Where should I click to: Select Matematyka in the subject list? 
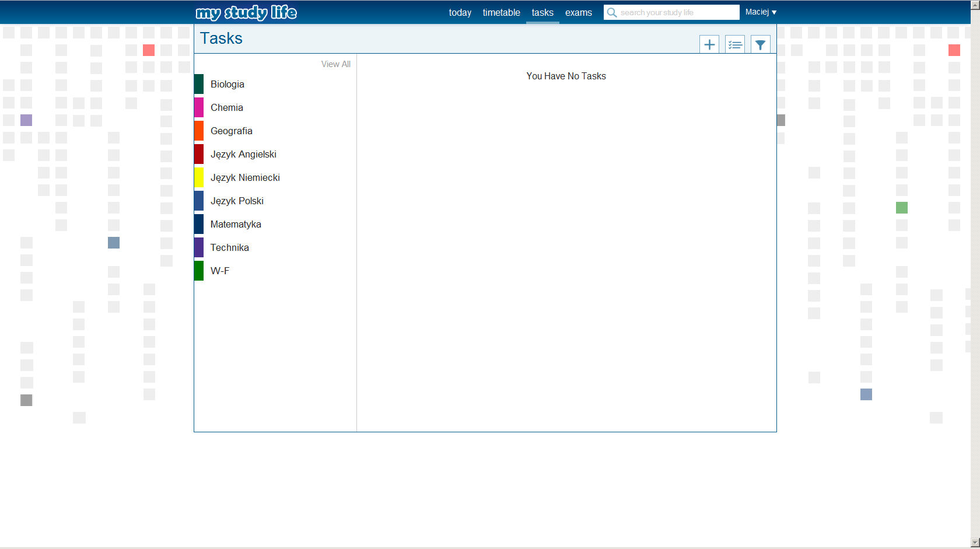(236, 224)
